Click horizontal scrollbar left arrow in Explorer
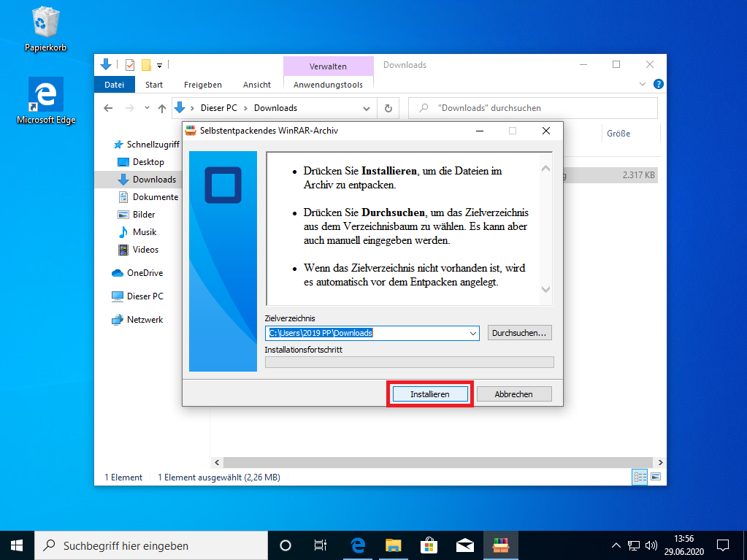 pos(218,462)
